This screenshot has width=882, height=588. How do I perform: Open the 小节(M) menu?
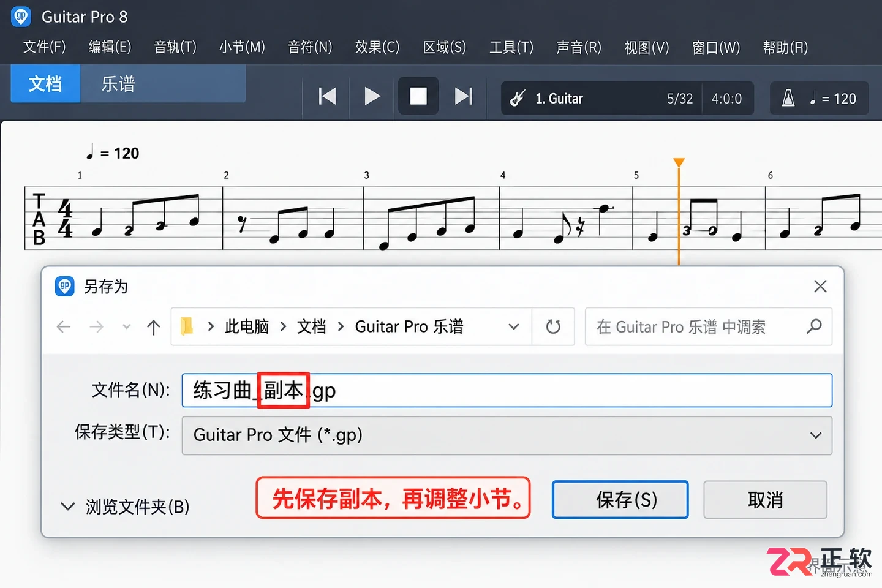(x=243, y=47)
